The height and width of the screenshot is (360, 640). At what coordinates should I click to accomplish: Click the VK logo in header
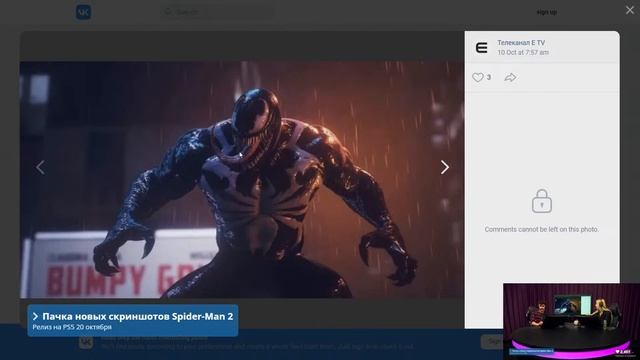click(x=83, y=12)
